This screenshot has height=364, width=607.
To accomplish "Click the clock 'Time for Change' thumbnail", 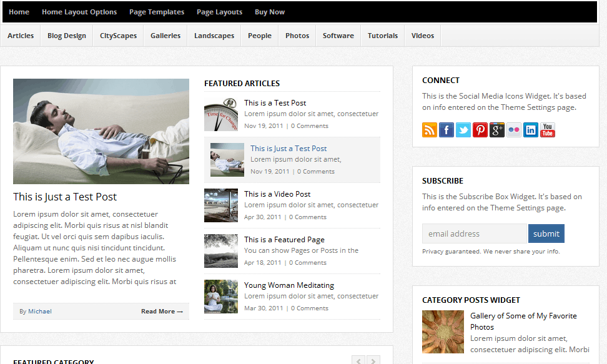I will click(221, 114).
